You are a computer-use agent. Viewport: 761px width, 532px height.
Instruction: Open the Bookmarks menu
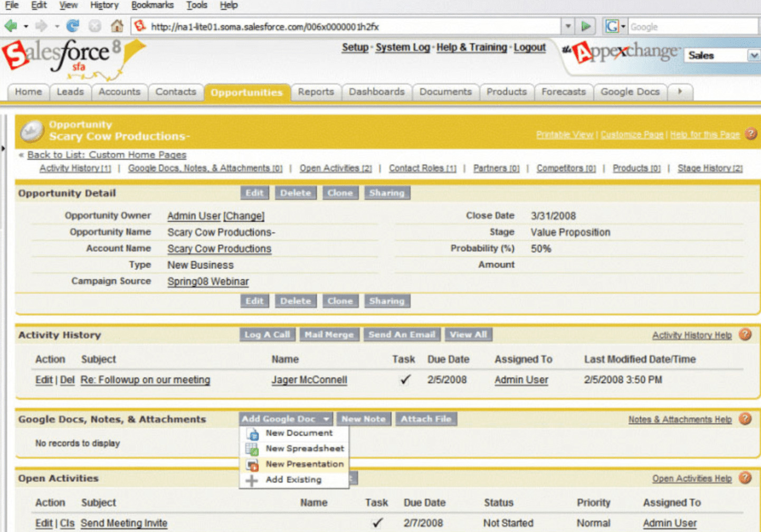click(152, 5)
